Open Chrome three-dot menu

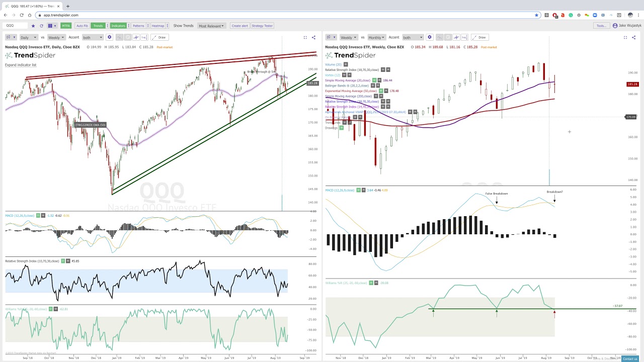[638, 15]
